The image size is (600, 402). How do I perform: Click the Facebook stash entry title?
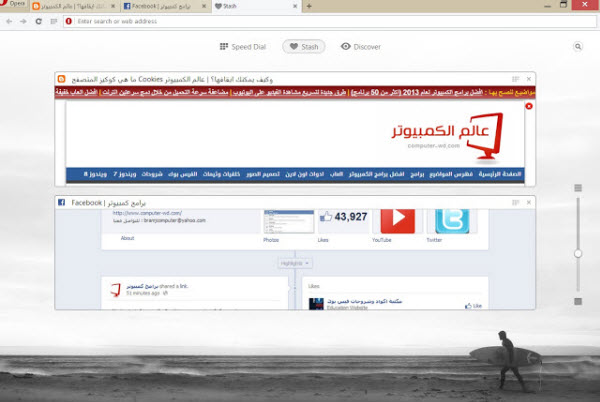pos(109,203)
